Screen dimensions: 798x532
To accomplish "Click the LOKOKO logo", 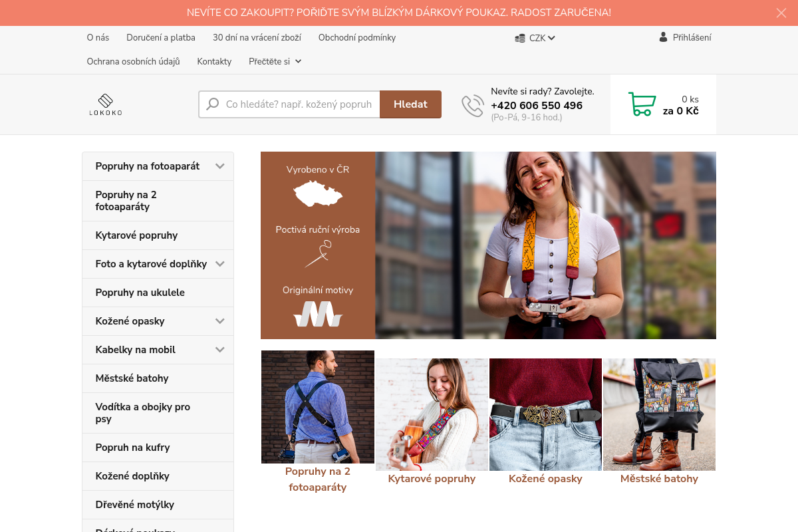I will pyautogui.click(x=106, y=104).
